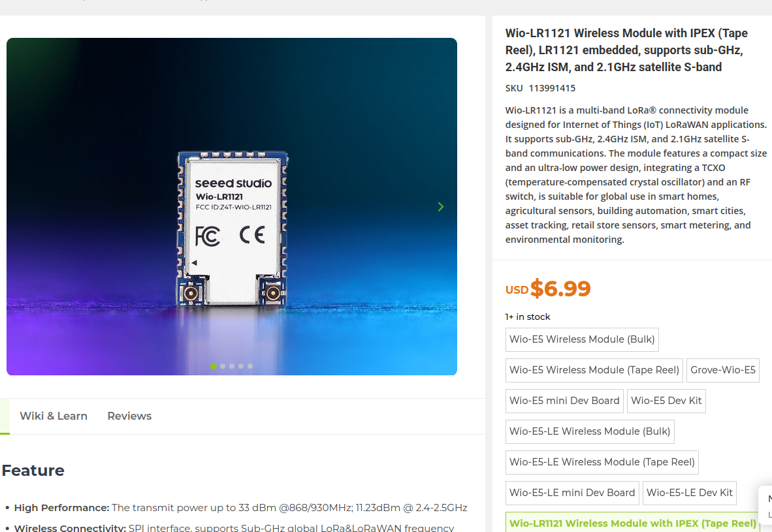Screen dimensions: 772x532
Task: Click the next image arrow on carousel
Action: 441,207
